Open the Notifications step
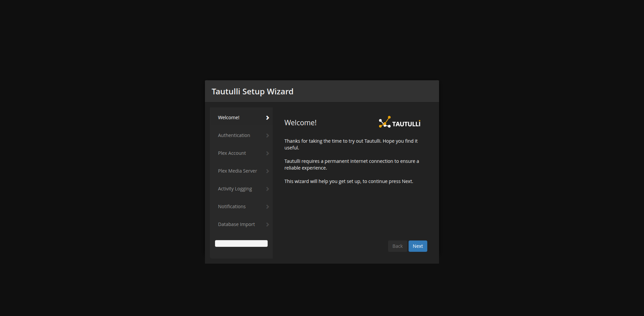The image size is (644, 316). point(241,207)
